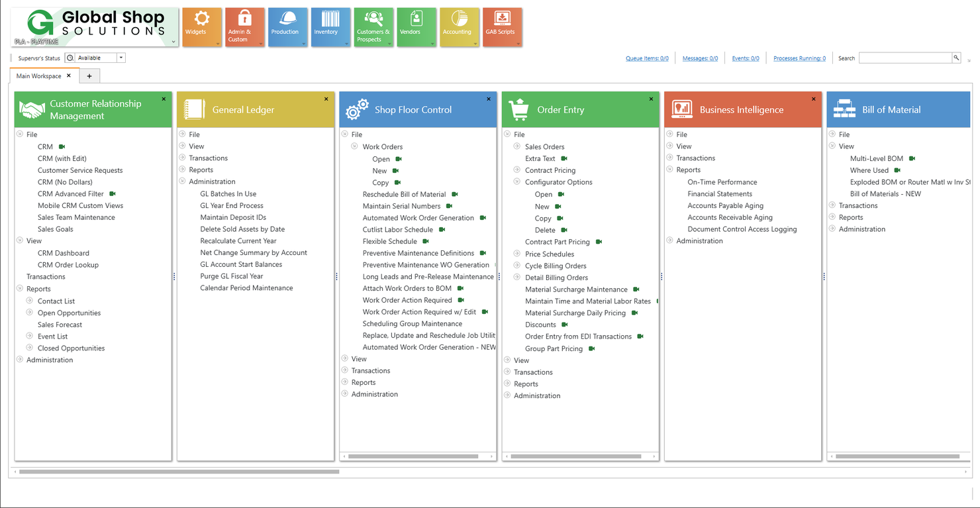Play video for CRM Advanced Filter
The width and height of the screenshot is (980, 508).
pyautogui.click(x=113, y=194)
